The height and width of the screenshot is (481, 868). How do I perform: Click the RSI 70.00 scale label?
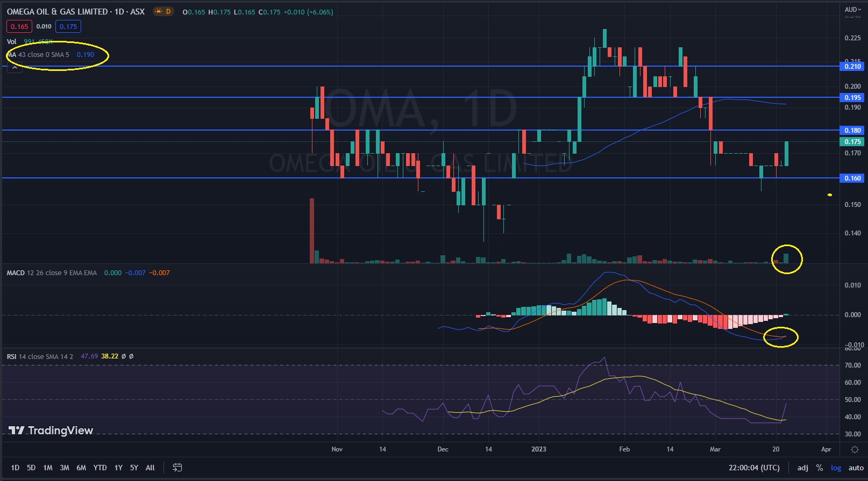(852, 365)
